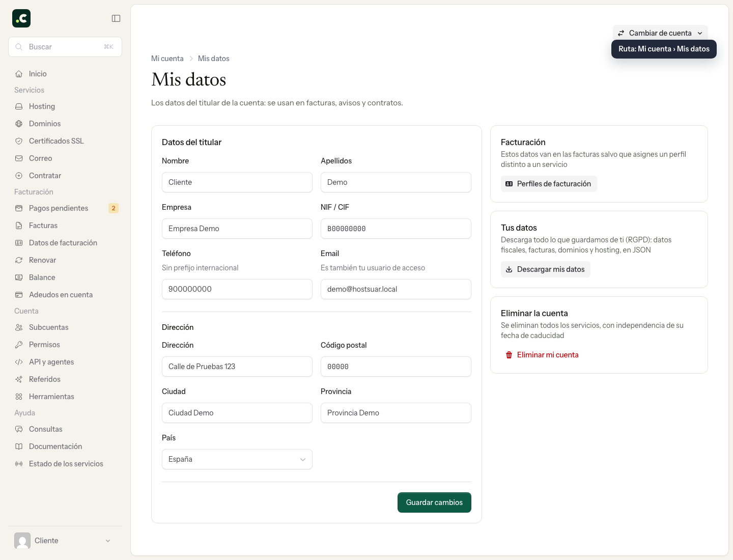Click the Ciudad input field

pyautogui.click(x=237, y=413)
